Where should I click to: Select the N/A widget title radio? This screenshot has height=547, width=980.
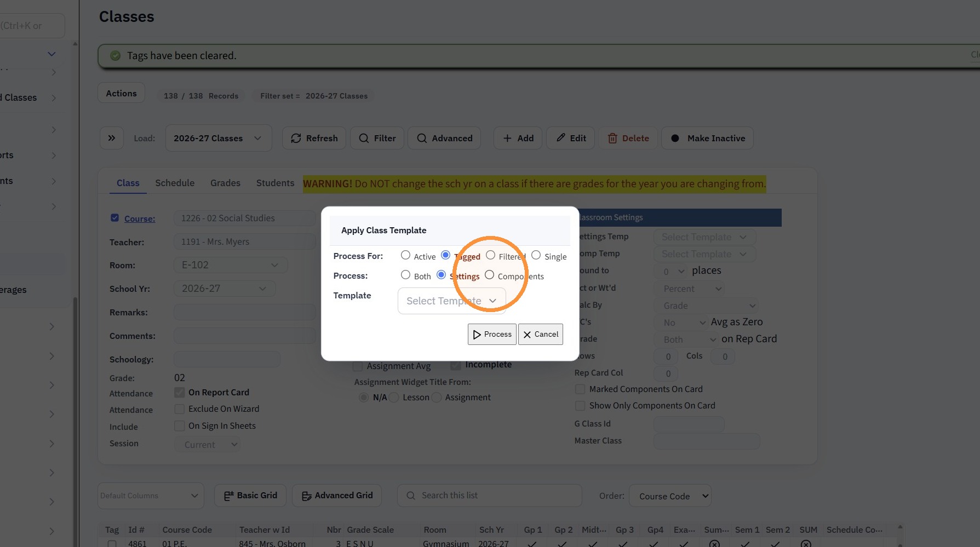[364, 398]
